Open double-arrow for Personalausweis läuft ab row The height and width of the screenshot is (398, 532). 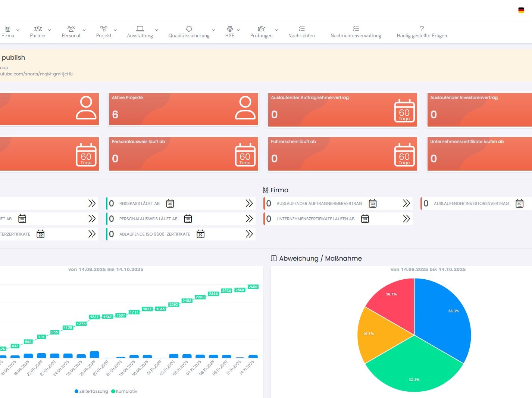pyautogui.click(x=249, y=219)
